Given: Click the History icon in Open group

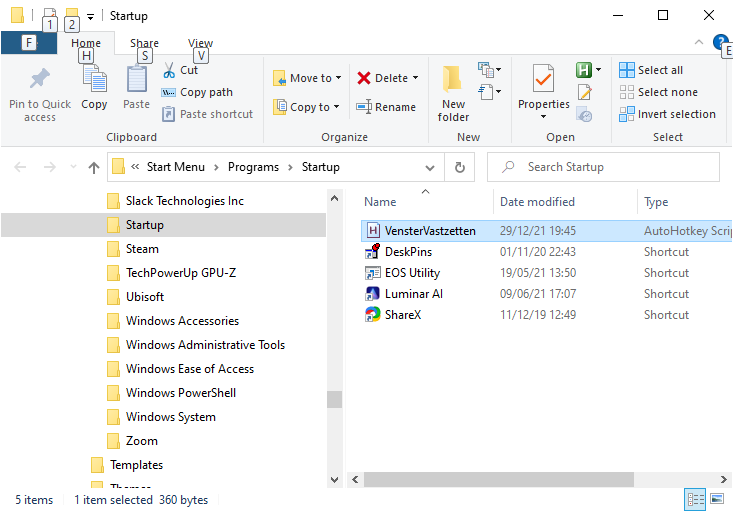Looking at the screenshot, I should 584,114.
